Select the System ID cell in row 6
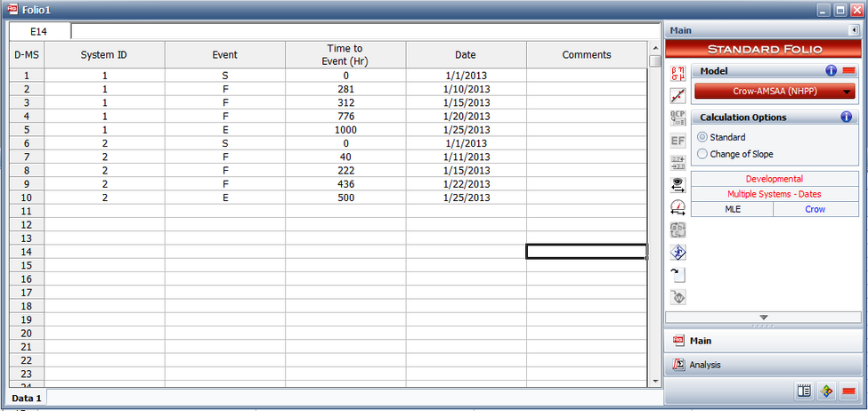The height and width of the screenshot is (411, 868). tap(105, 143)
